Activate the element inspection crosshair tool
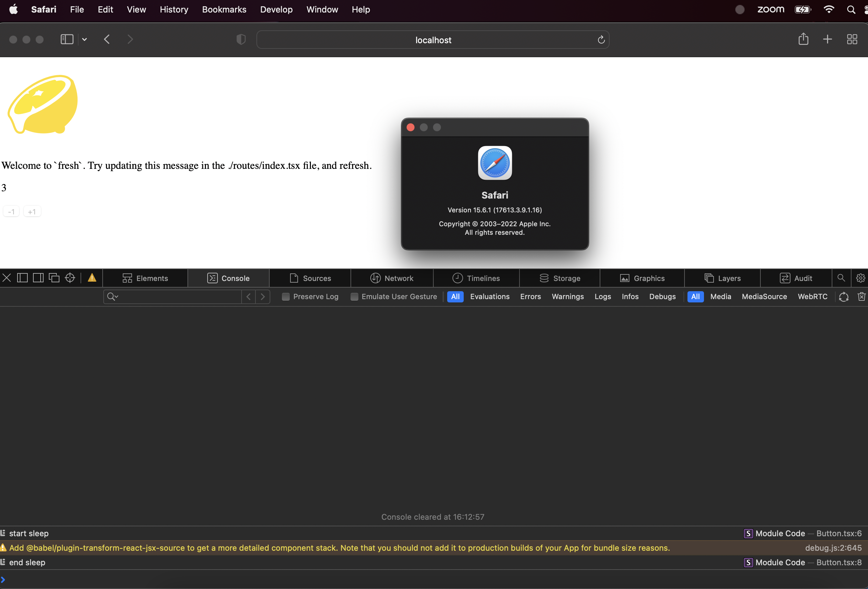This screenshot has height=589, width=868. (x=69, y=278)
